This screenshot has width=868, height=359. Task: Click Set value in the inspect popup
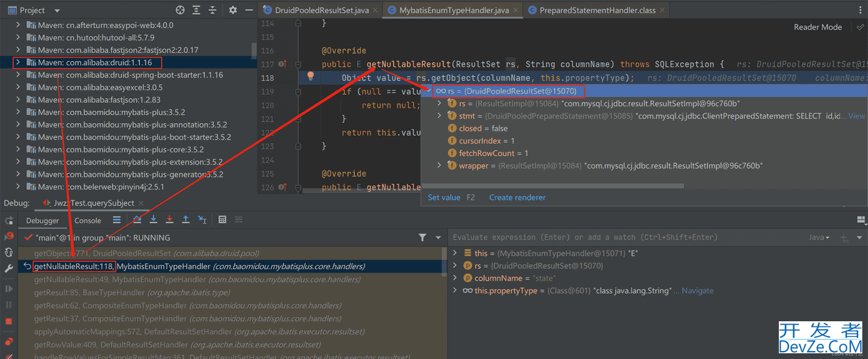tap(444, 197)
